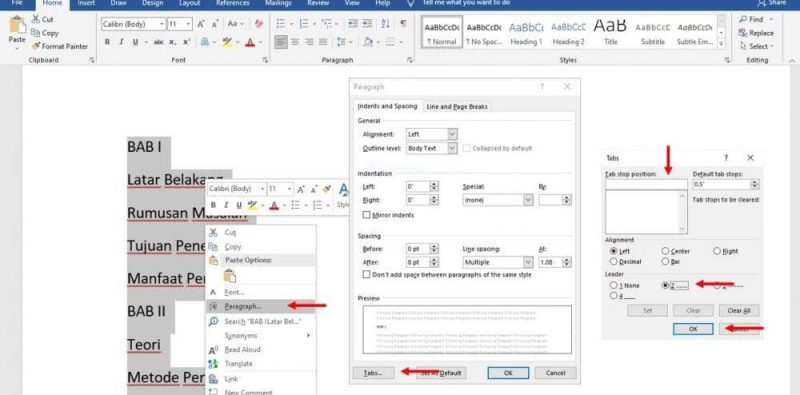The width and height of the screenshot is (800, 395).
Task: Activate Format Painter in the ribbon
Action: coord(60,46)
